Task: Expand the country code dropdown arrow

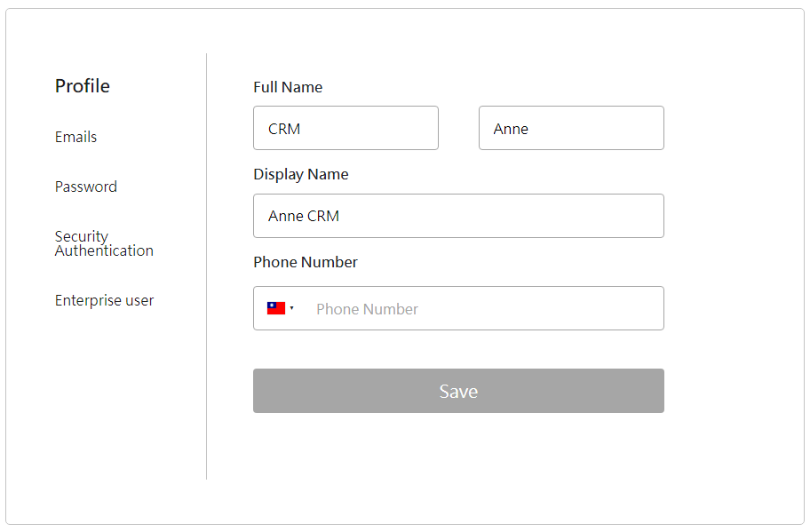Action: (x=292, y=309)
